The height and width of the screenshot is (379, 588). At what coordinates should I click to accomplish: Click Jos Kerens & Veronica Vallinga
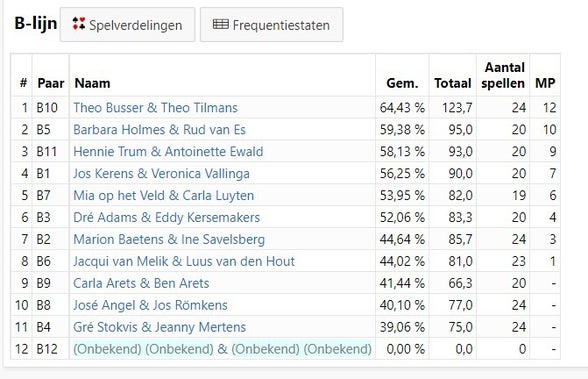tap(161, 174)
